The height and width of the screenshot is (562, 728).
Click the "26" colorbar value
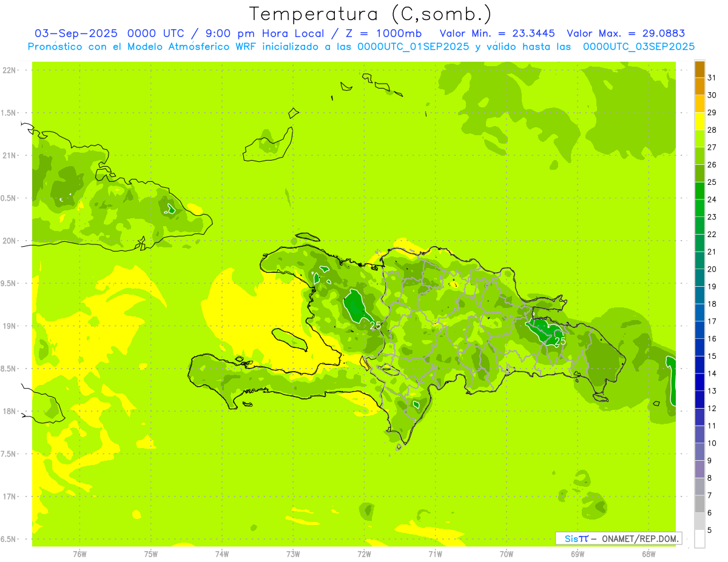coord(712,164)
